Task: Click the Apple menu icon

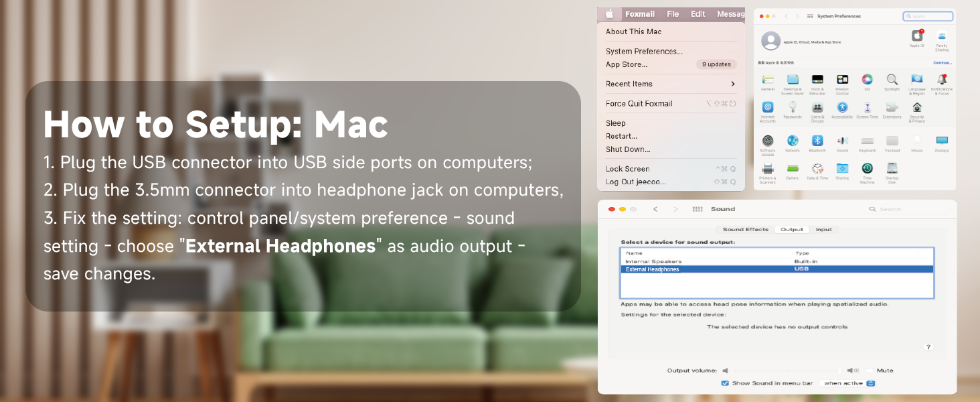Action: pos(610,13)
